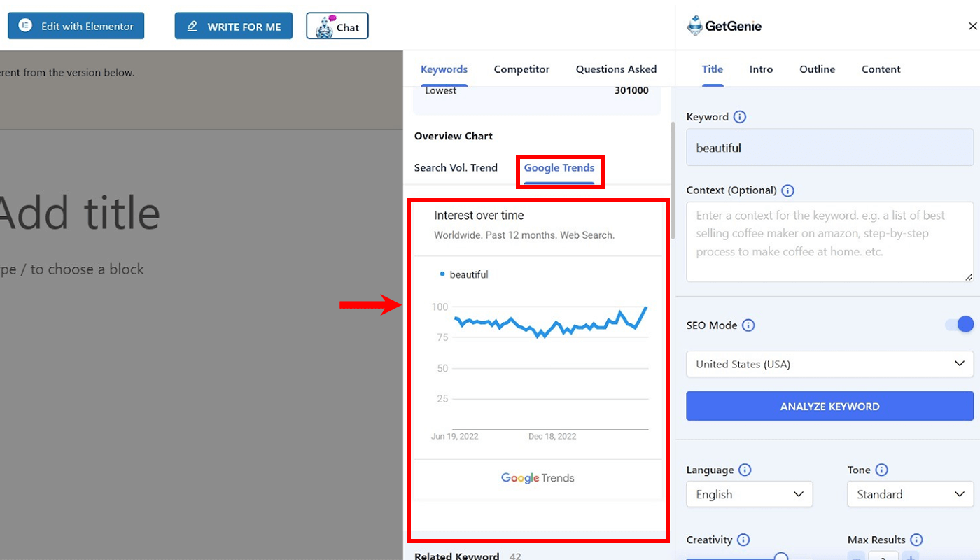Show info for Creativity
Screen dimensions: 980x560
[743, 540]
